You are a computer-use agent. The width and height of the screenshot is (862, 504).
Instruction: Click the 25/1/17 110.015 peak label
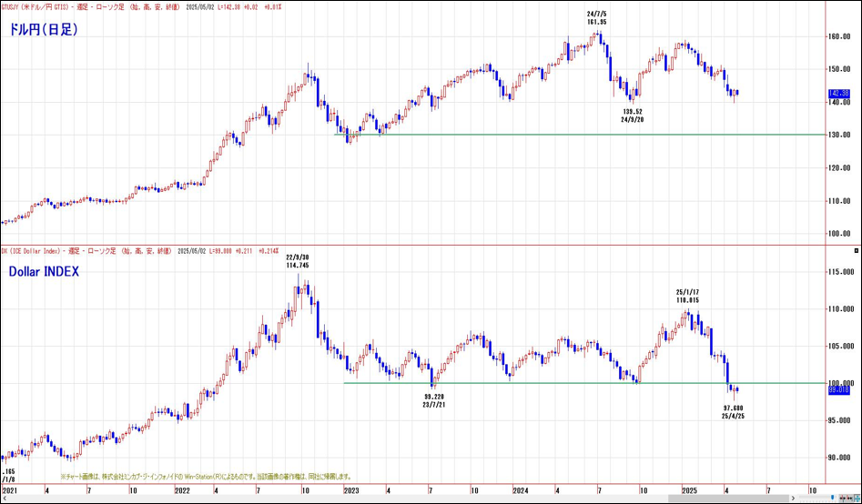click(688, 297)
